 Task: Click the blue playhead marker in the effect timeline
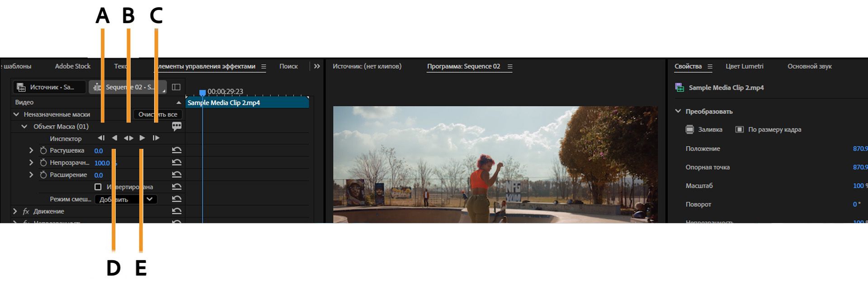pyautogui.click(x=203, y=93)
